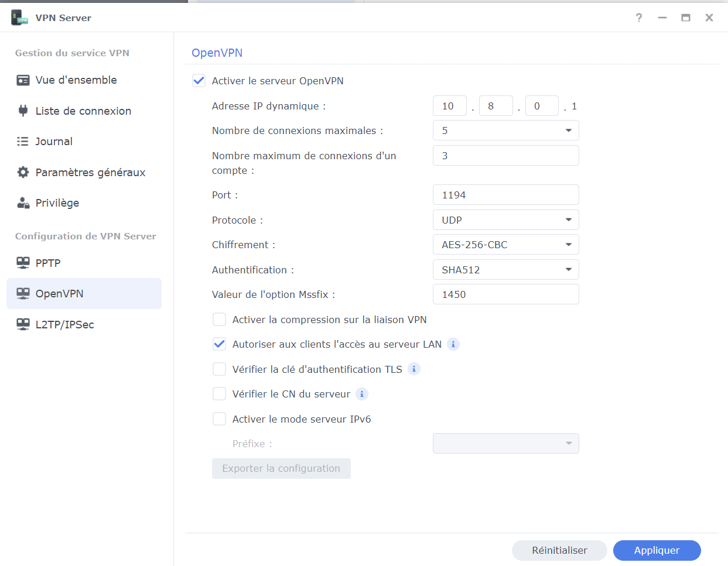Click the Privilège user-lock icon

[x=23, y=203]
